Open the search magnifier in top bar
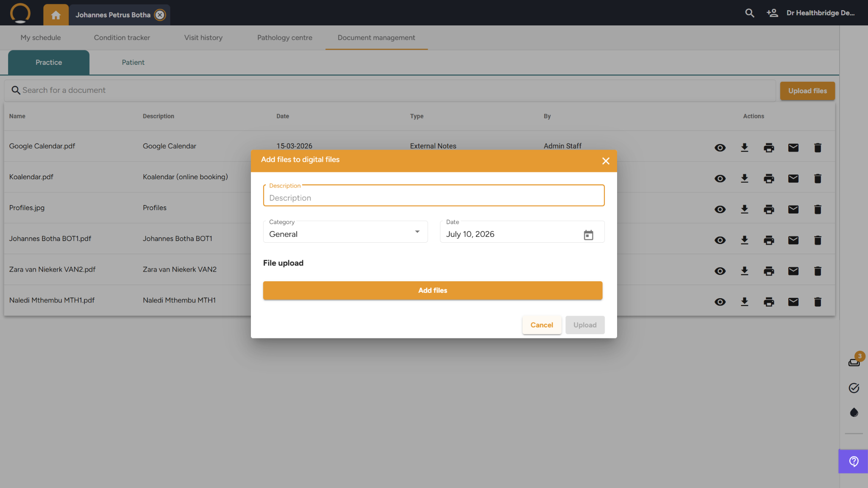Image resolution: width=868 pixels, height=488 pixels. [x=749, y=13]
